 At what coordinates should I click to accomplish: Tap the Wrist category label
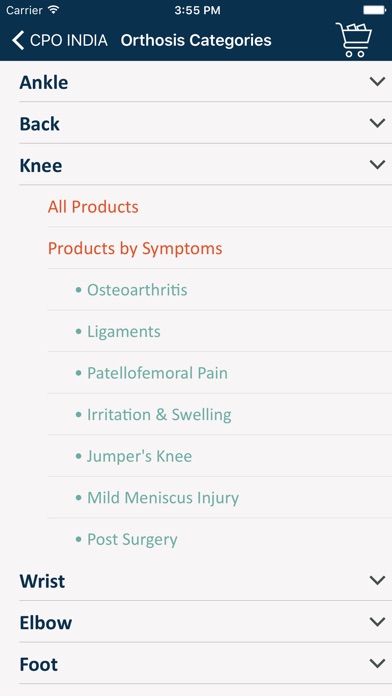click(42, 581)
